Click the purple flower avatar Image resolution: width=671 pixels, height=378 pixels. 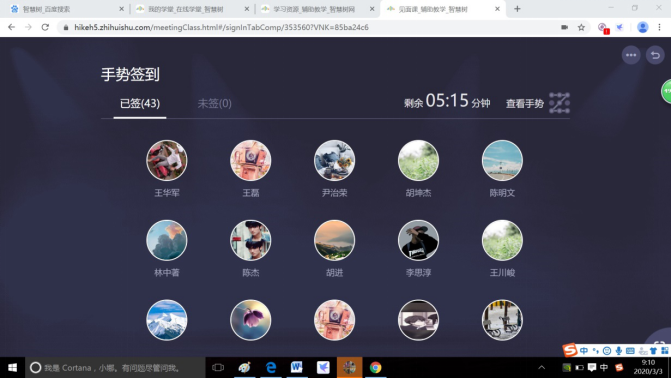(251, 320)
